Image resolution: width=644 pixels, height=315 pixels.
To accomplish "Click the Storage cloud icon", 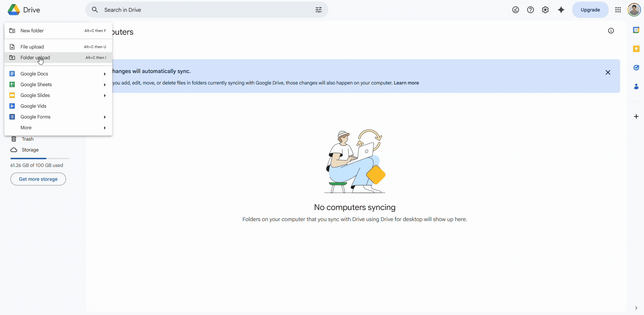I will coord(14,150).
